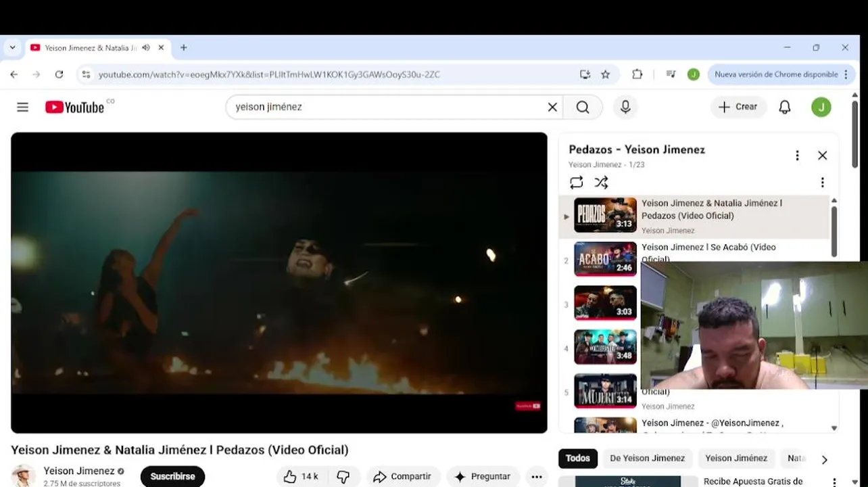Clear the search box with the X icon
Viewport: 868px width, 487px height.
(x=552, y=107)
